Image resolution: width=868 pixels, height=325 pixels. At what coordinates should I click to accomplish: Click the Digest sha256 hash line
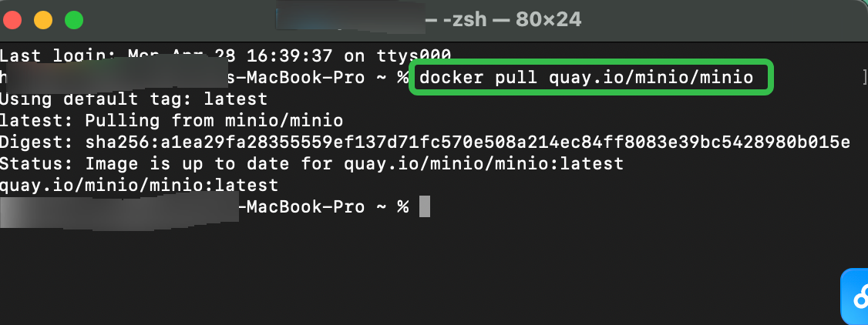(425, 142)
